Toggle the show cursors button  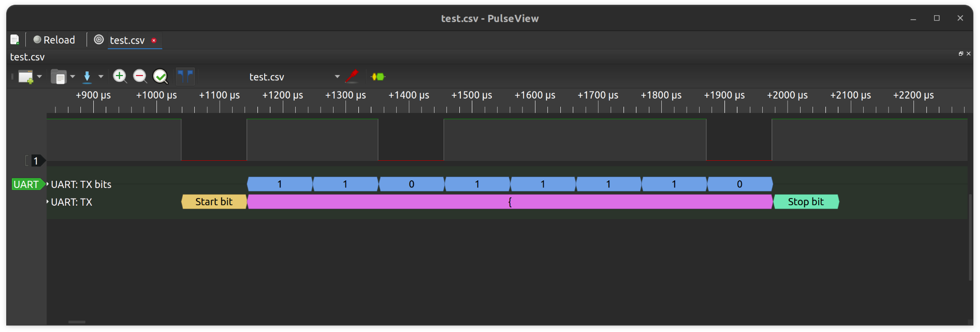[185, 77]
